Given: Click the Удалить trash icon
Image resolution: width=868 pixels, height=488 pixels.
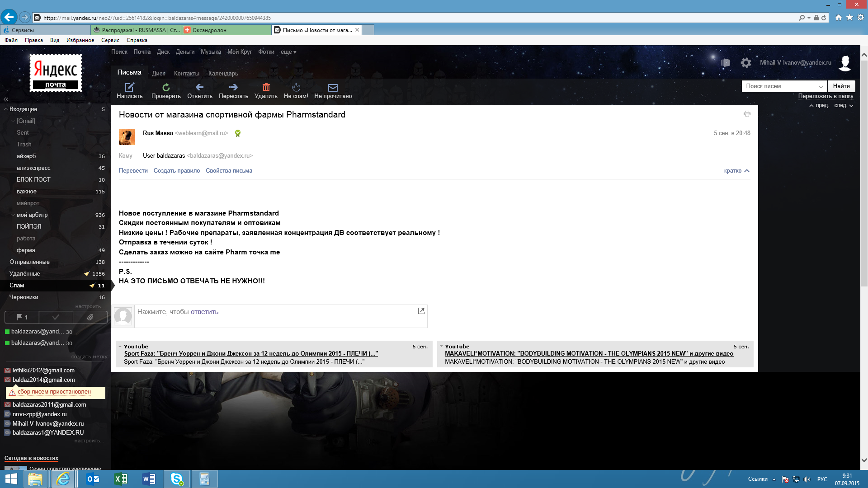Looking at the screenshot, I should coord(266,87).
